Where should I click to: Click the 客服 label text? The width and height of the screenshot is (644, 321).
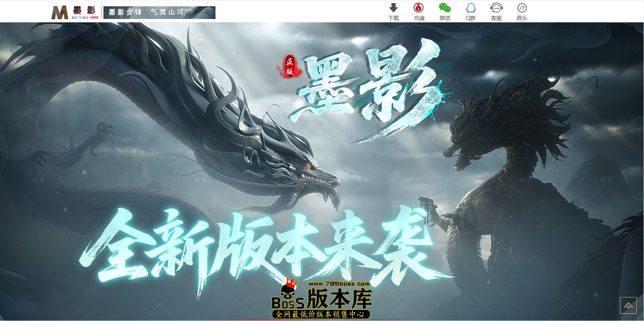click(496, 18)
